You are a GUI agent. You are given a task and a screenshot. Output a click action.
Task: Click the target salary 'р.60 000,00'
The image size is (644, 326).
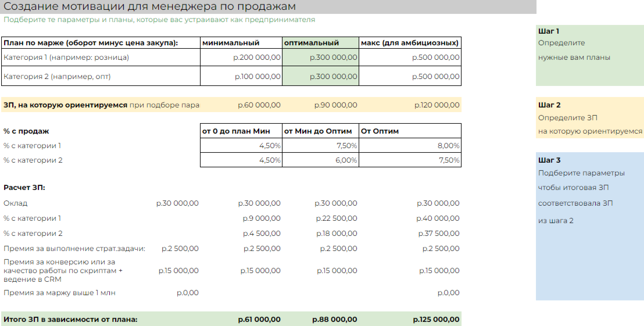coord(259,105)
